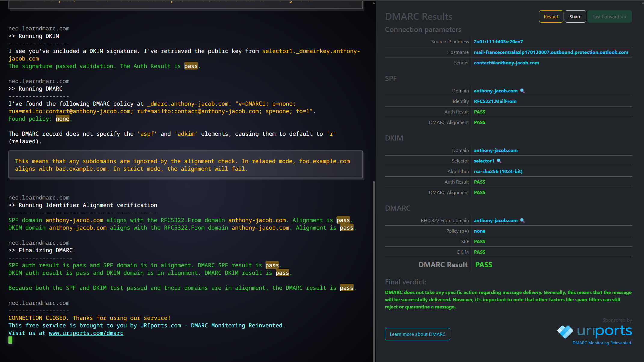Image resolution: width=644 pixels, height=362 pixels.
Task: Click the SPF domain anthony-jacob.com link
Action: (x=495, y=91)
